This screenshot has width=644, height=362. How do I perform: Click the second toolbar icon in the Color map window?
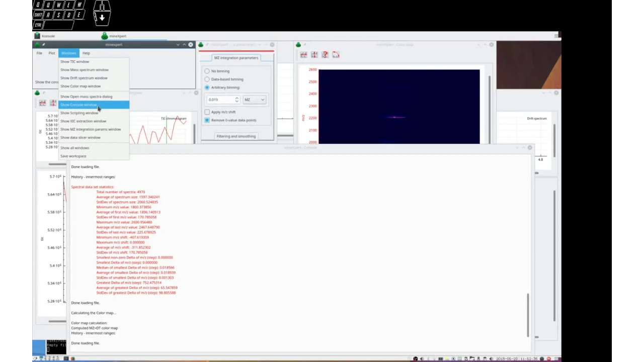tap(314, 55)
